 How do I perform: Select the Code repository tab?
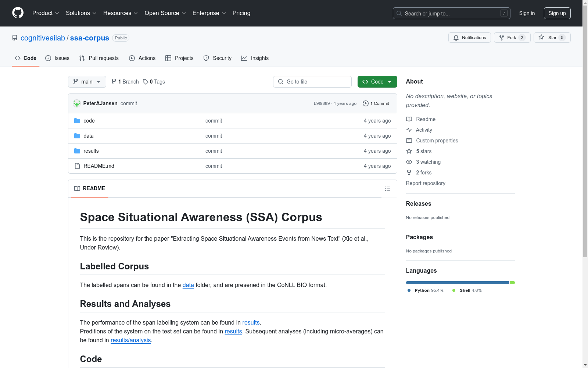click(26, 58)
